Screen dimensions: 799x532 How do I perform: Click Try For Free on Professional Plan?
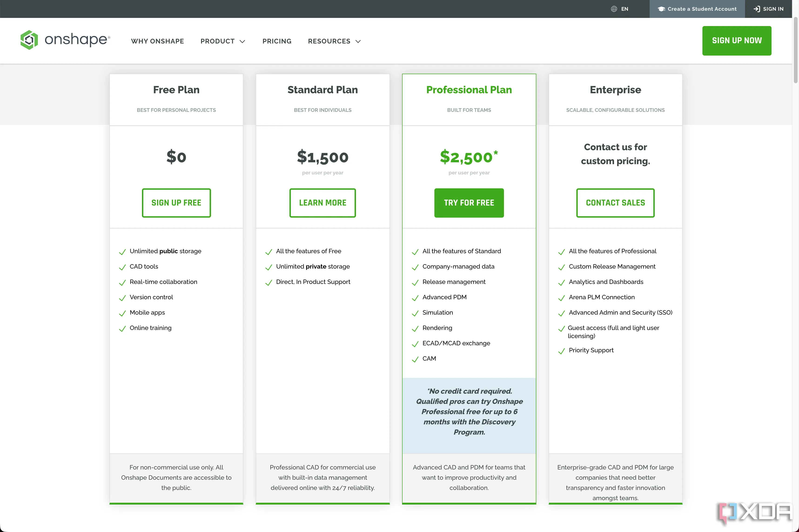tap(469, 203)
